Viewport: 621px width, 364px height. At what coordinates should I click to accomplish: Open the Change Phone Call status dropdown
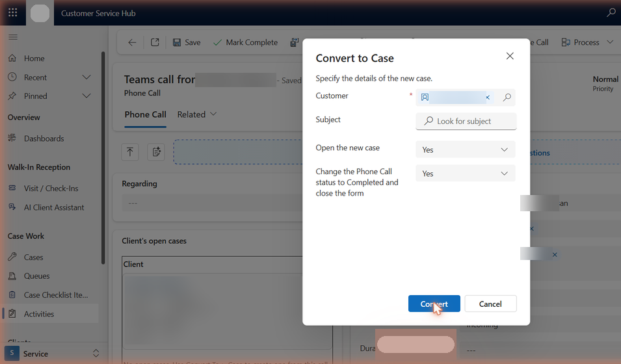(x=466, y=174)
